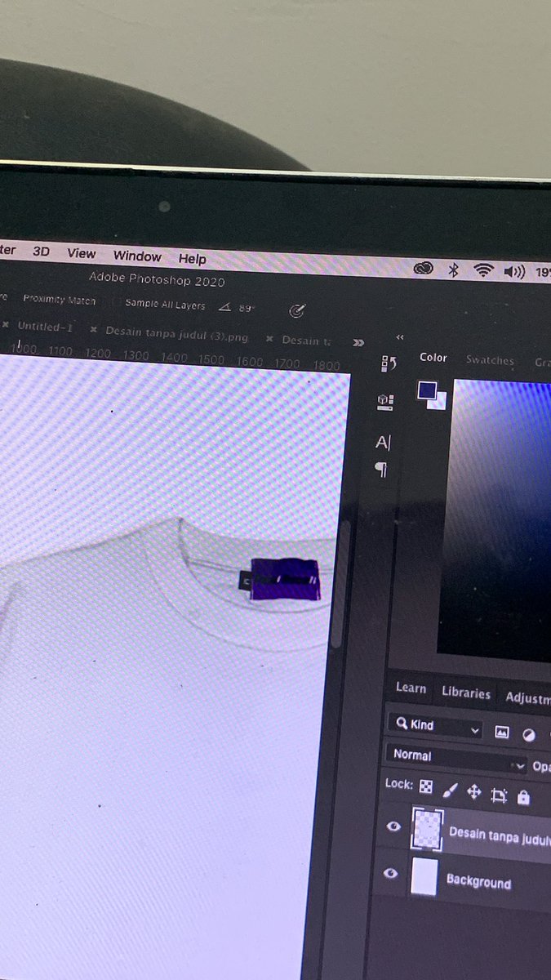Toggle the pressure-for-size icon in options bar
Viewport: 551px width, 980px height.
click(x=297, y=310)
